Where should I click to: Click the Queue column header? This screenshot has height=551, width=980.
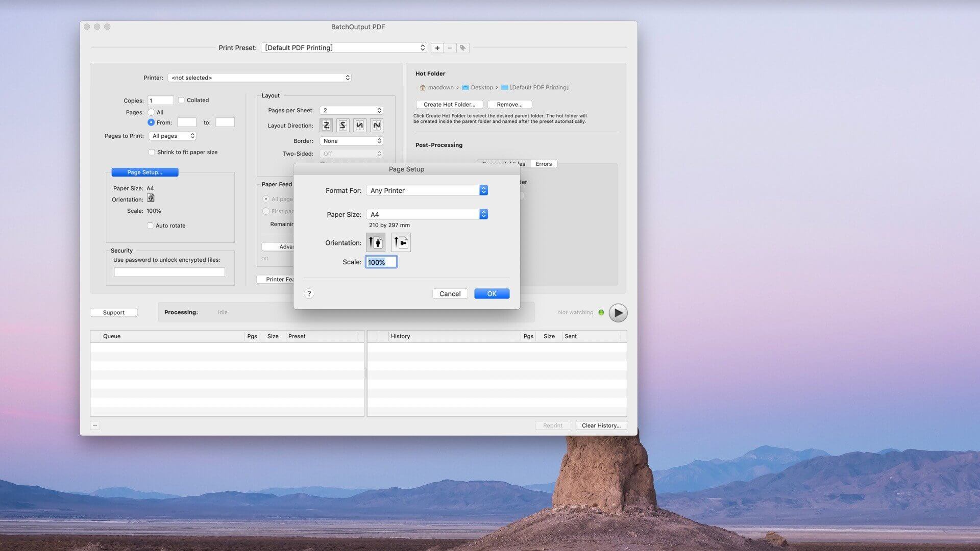tap(173, 336)
